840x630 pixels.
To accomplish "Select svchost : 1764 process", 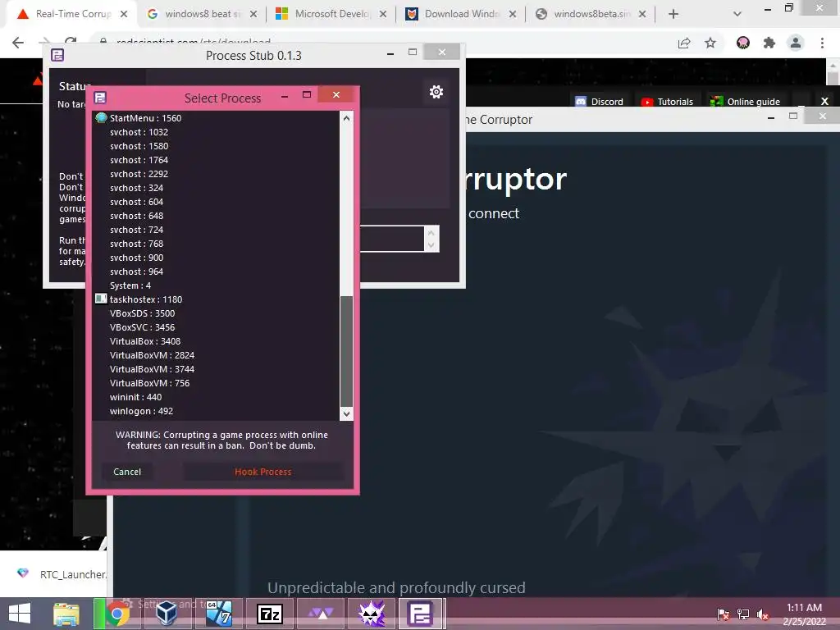I will [217, 160].
